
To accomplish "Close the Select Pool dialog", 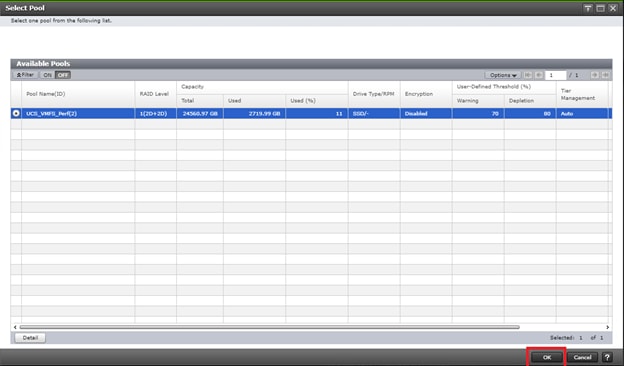I will (x=613, y=8).
